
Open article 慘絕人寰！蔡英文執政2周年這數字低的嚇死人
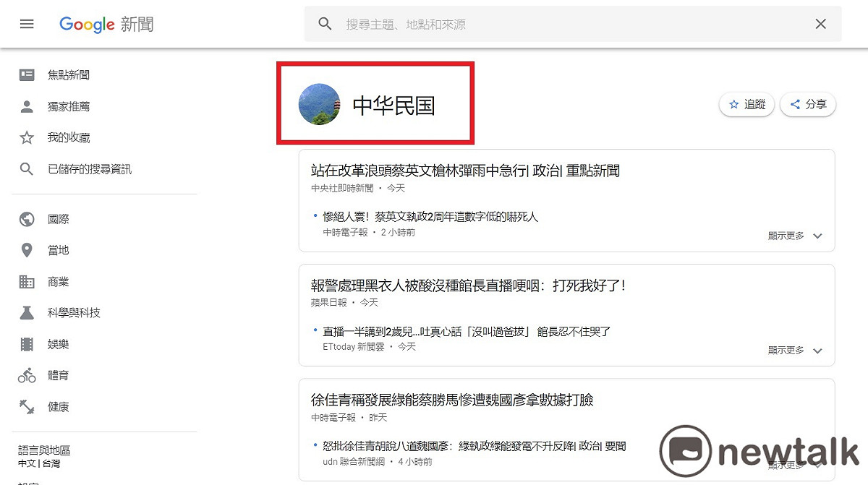coord(430,217)
